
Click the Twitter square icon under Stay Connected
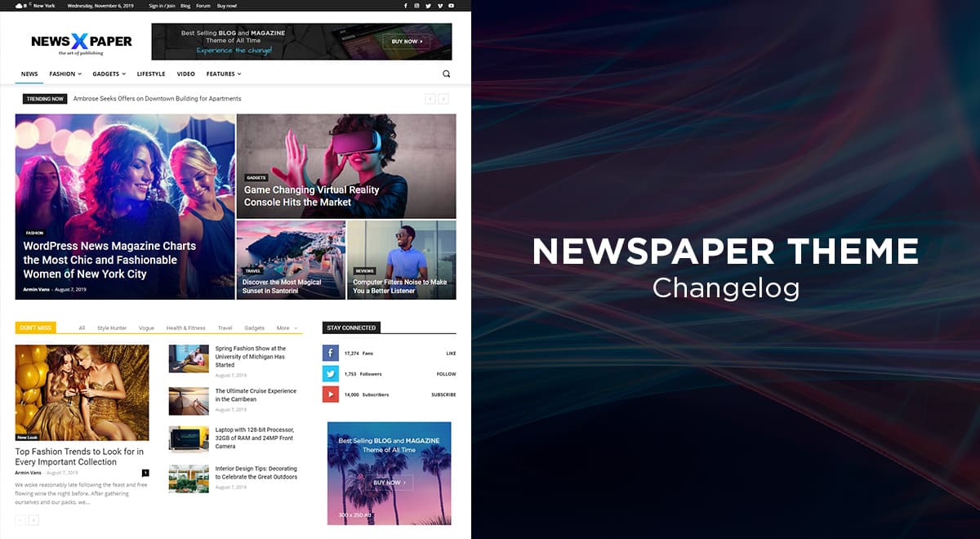(x=330, y=374)
